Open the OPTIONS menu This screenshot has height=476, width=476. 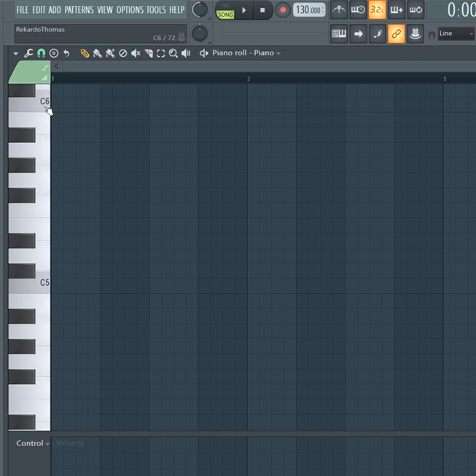click(x=130, y=9)
